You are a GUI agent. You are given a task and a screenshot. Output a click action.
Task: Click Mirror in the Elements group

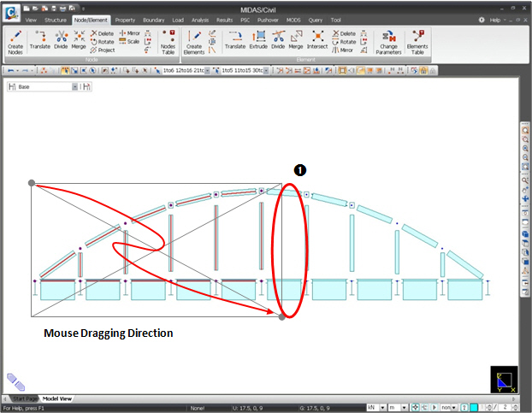pos(344,50)
